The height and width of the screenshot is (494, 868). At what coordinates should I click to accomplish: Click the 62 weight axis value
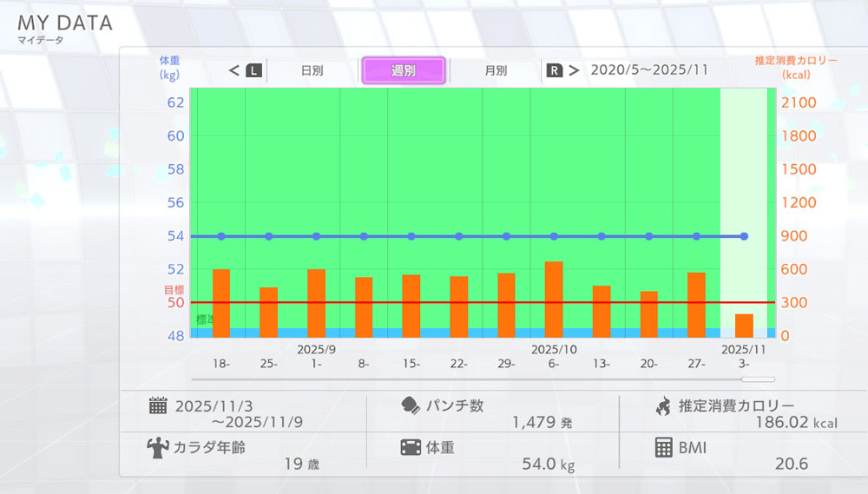[x=175, y=102]
